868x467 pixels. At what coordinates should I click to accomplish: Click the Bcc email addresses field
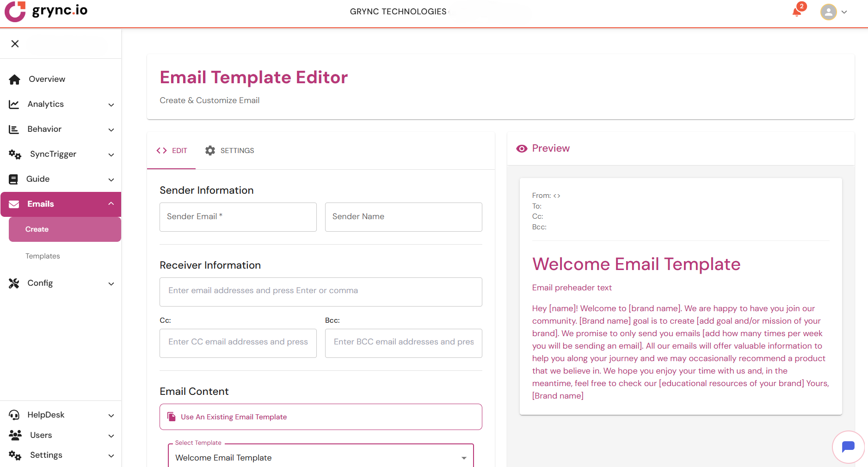(x=403, y=343)
